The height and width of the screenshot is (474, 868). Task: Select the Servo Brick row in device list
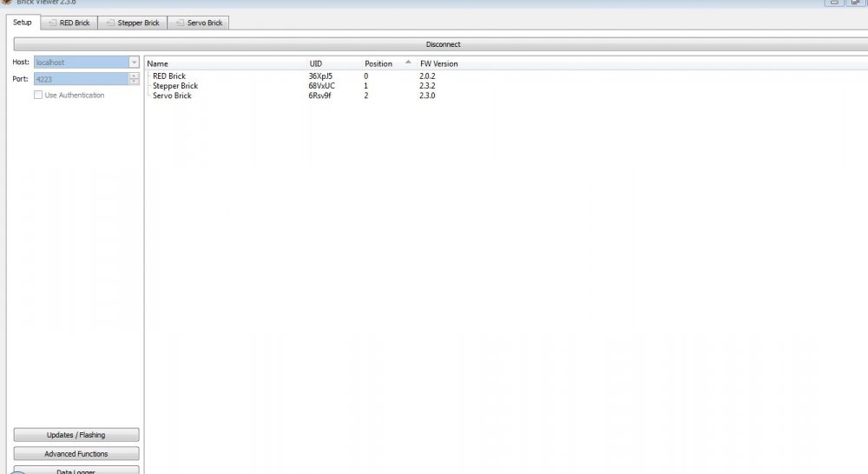coord(172,95)
